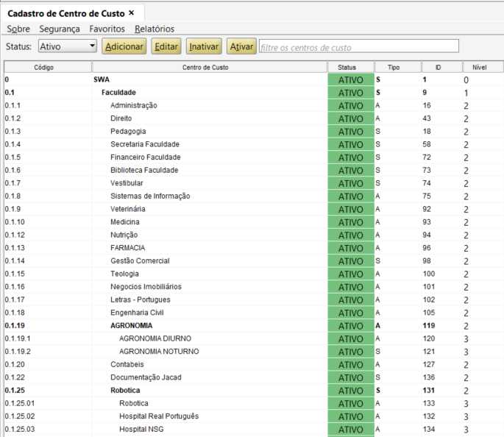Viewport: 504px width, 437px height.
Task: Select the Negocios Imobiliários row
Action: [x=254, y=287]
